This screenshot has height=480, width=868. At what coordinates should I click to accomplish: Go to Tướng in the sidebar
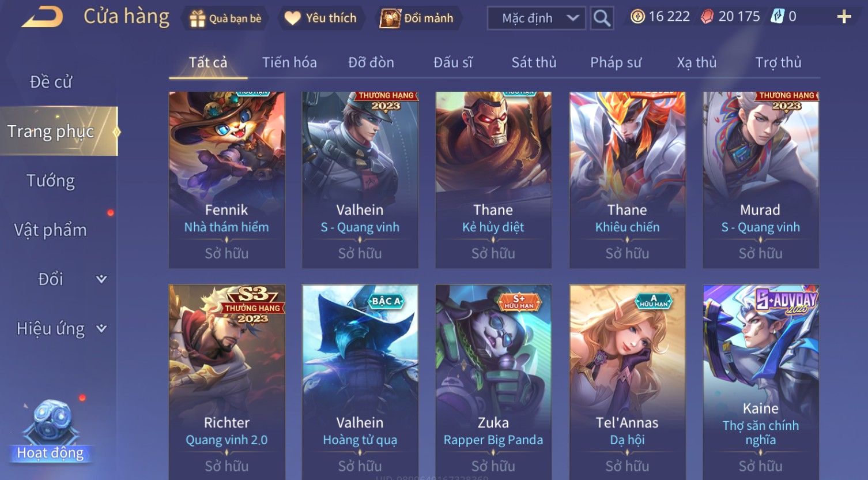tap(51, 181)
